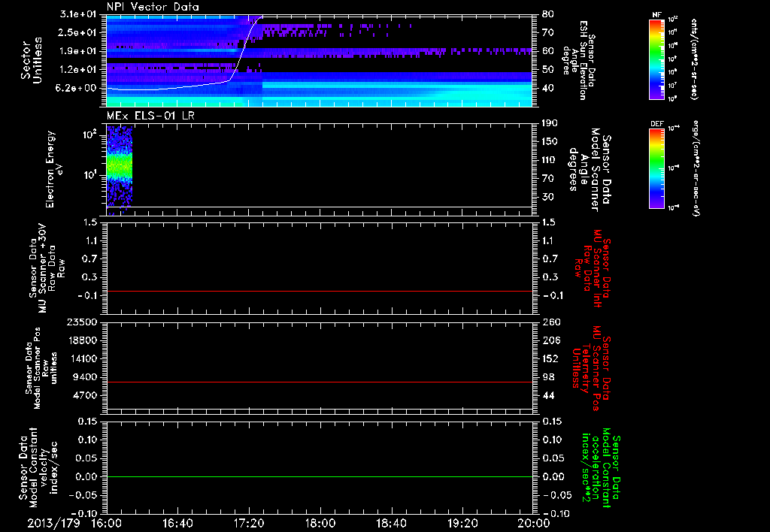
Task: Select the NF flux color bar
Action: [657, 59]
